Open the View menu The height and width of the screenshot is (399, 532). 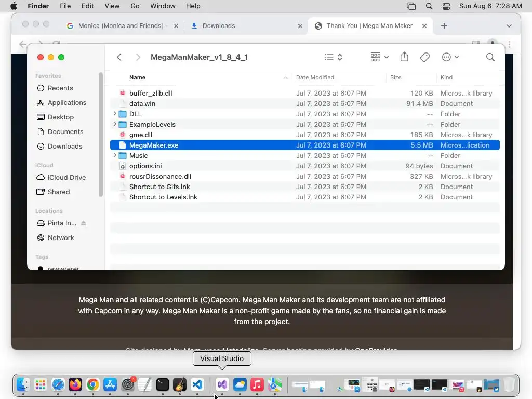pos(112,6)
